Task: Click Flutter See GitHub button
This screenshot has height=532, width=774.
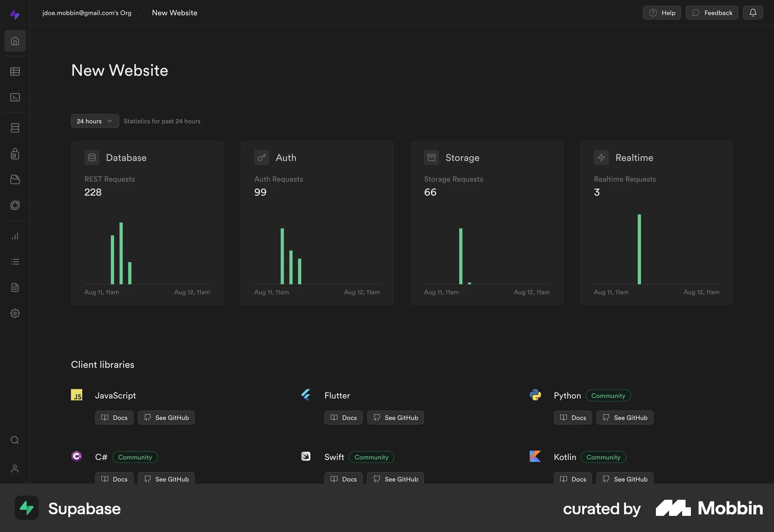Action: point(395,418)
